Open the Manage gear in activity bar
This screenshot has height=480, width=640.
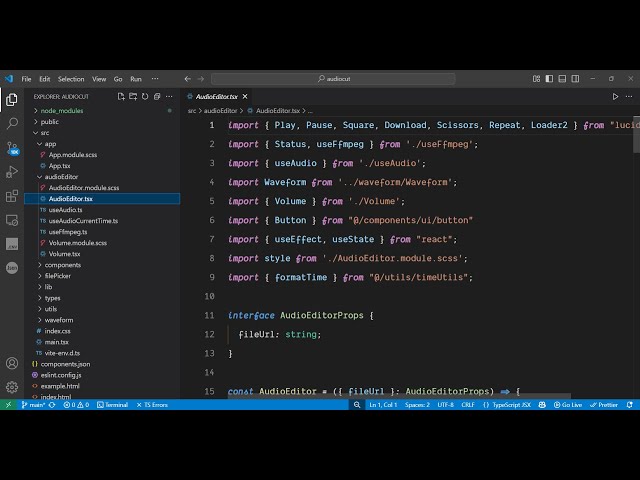tap(12, 387)
